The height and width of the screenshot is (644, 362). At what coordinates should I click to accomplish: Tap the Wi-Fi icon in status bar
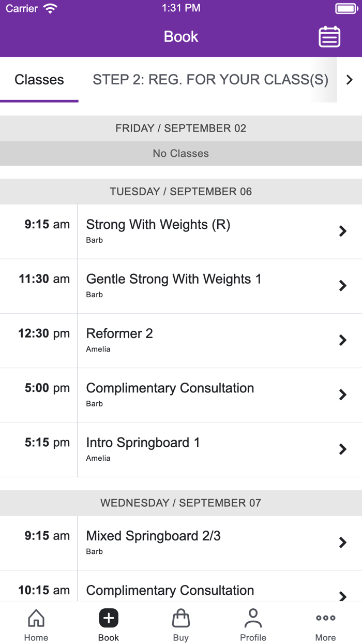50,8
